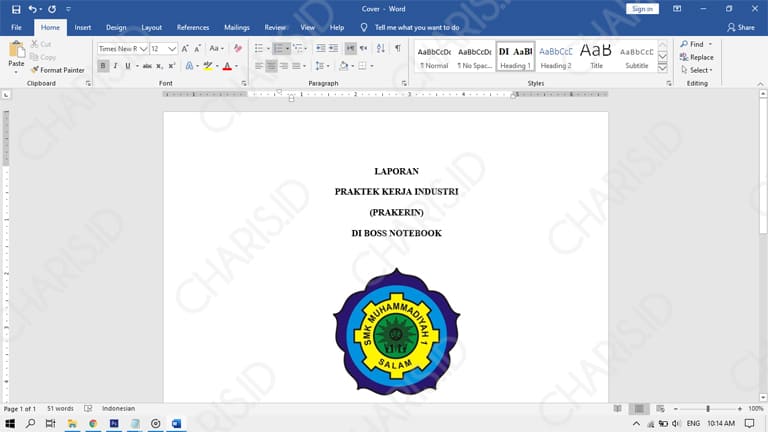Apply superscript formatting

172,66
